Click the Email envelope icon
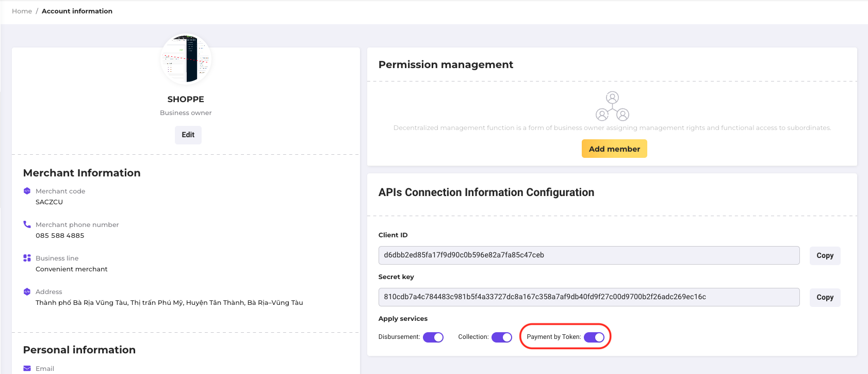 (27, 368)
